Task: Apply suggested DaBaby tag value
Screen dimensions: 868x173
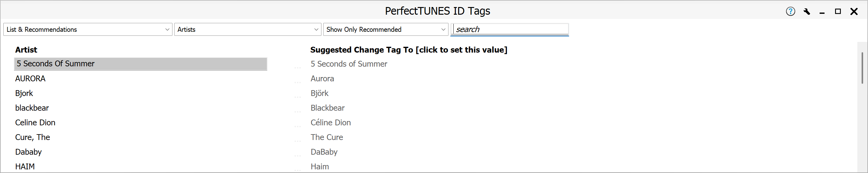Action: point(324,152)
